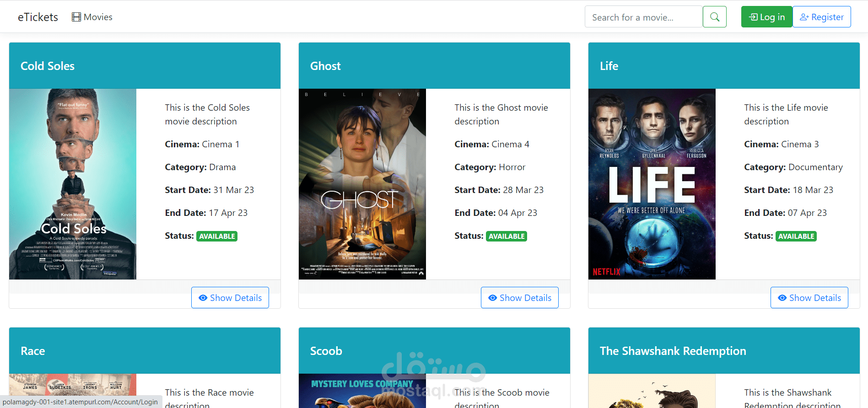Click the Register button
This screenshot has width=868, height=408.
(x=821, y=17)
